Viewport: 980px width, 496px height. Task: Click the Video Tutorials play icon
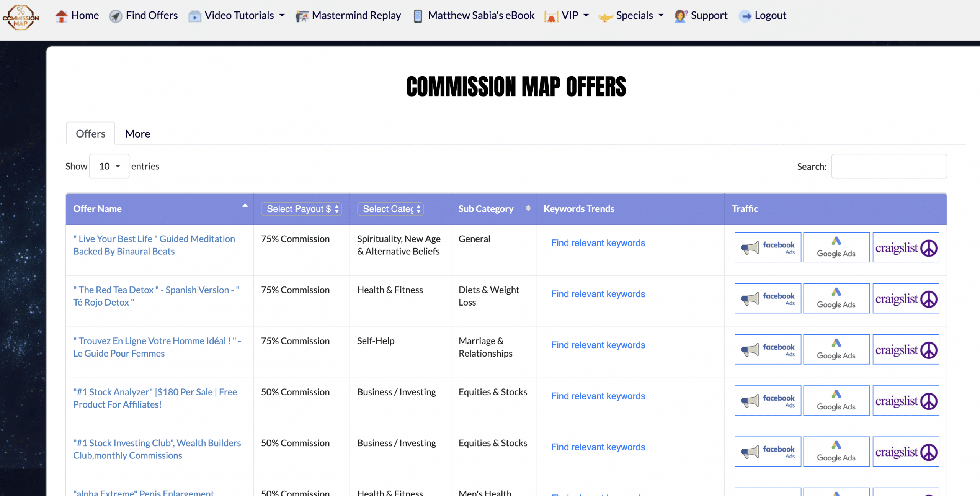[194, 16]
